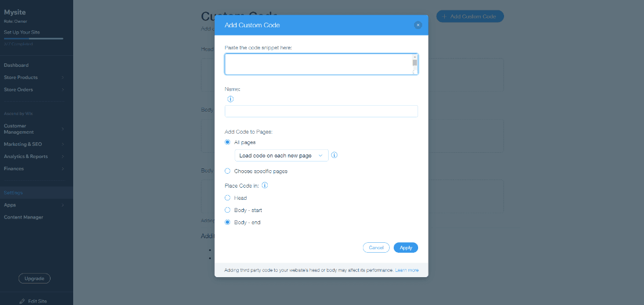This screenshot has width=644, height=305.
Task: Choose Body - start placement
Action: click(228, 210)
